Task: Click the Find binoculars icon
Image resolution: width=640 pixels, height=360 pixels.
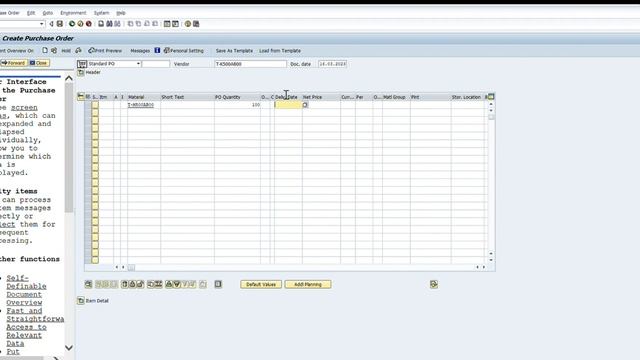Action: click(x=109, y=24)
